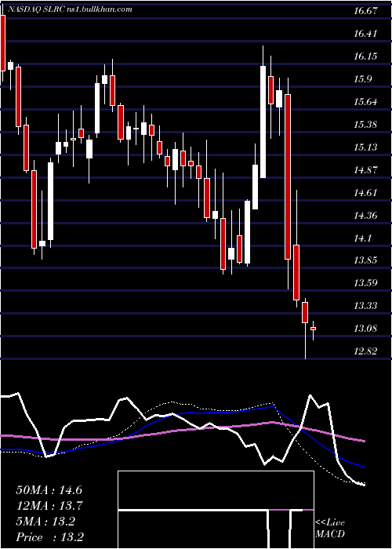392x549 pixels.
Task: Click the Price : 13.2 readout
Action: [49, 537]
